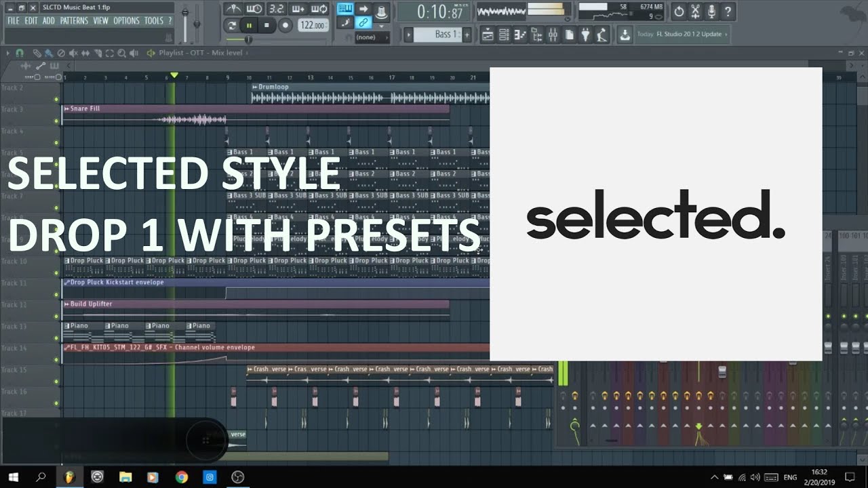Select the playlist delete tool
This screenshot has width=868, height=488.
pyautogui.click(x=61, y=53)
